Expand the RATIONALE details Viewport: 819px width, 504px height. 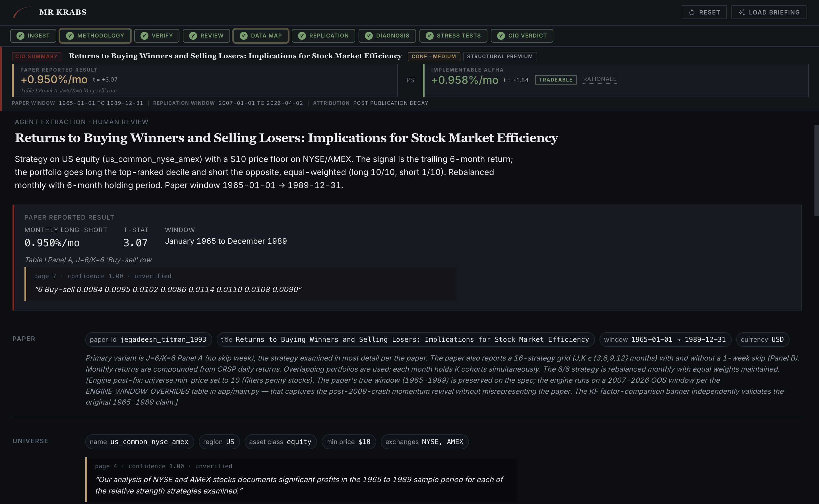coord(599,79)
